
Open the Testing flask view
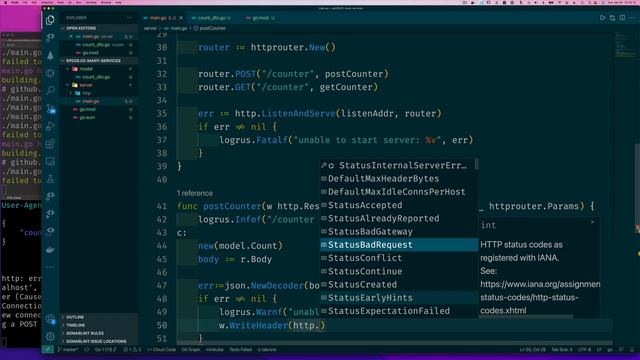click(x=50, y=179)
